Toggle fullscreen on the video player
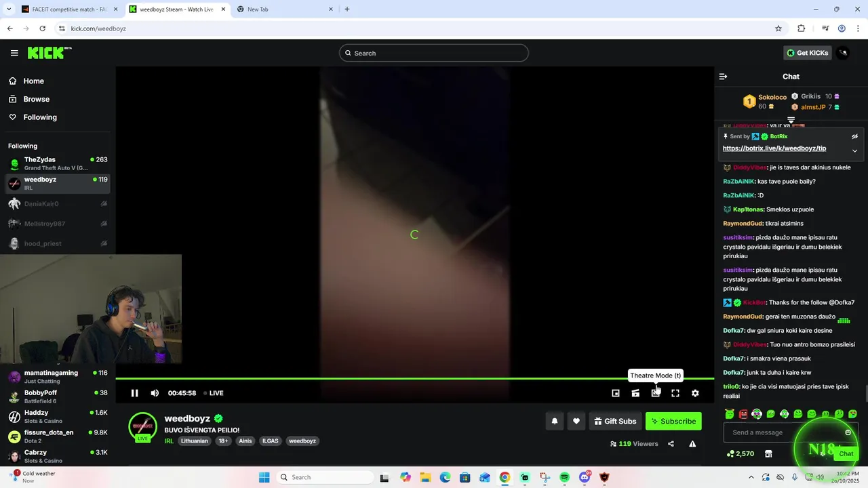 point(675,393)
